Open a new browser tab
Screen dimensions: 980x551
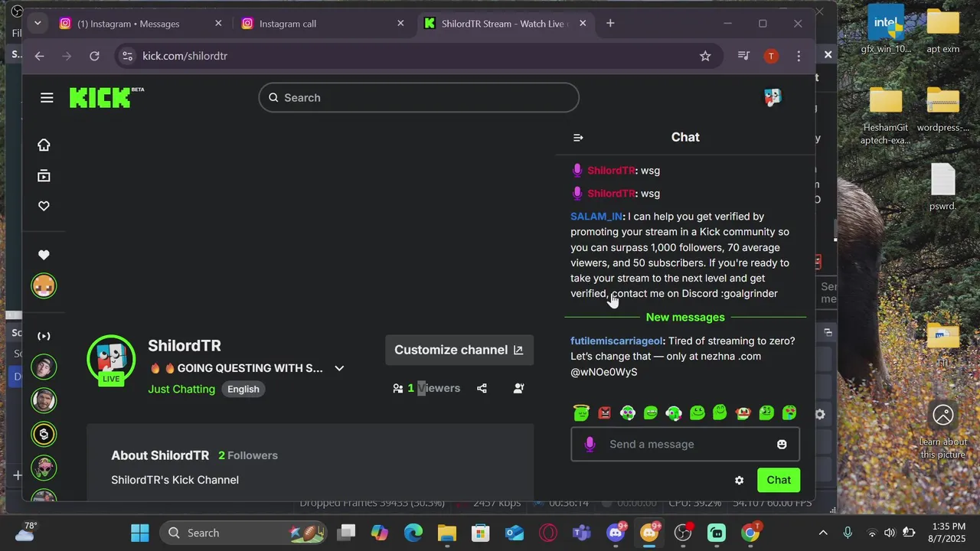(x=610, y=24)
